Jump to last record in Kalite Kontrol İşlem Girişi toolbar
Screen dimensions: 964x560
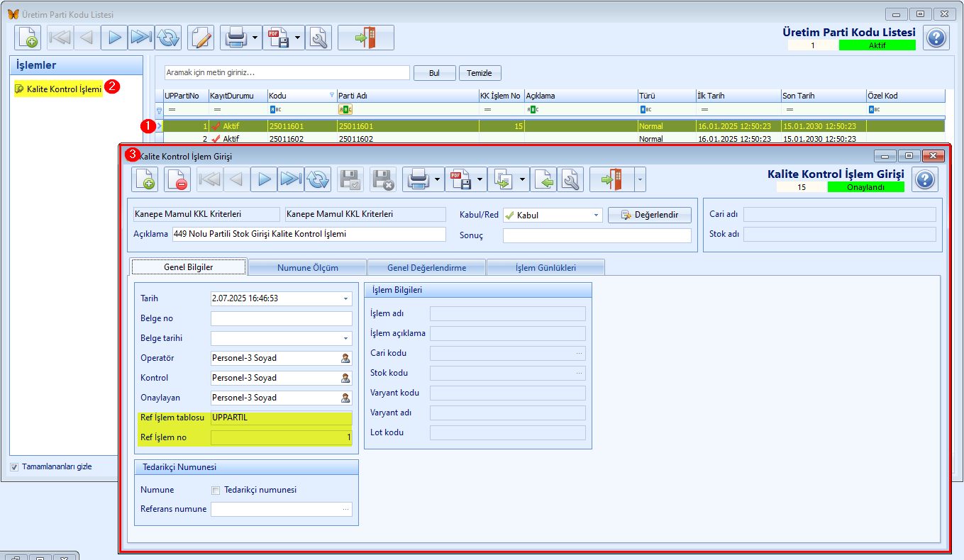291,180
